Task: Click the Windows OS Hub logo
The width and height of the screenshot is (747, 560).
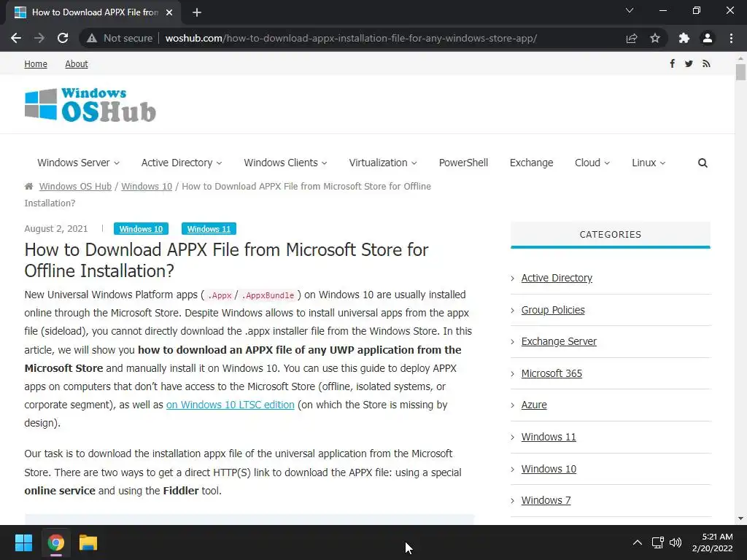Action: pos(90,105)
